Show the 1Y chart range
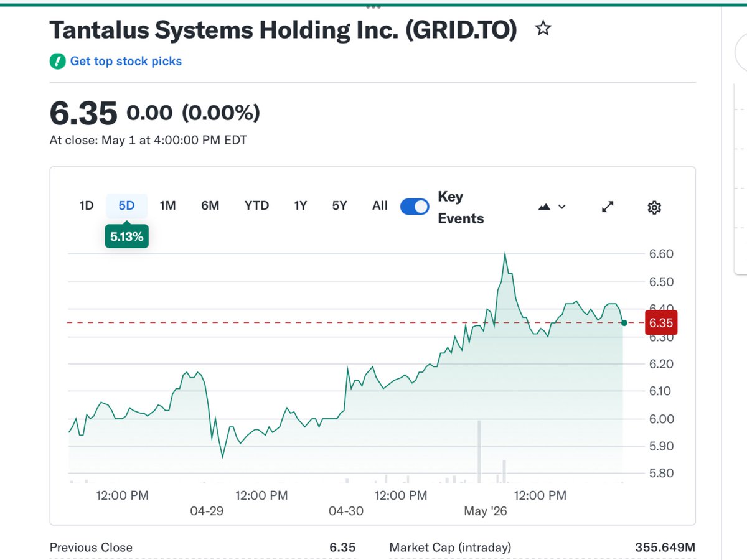Image resolution: width=747 pixels, height=560 pixels. (301, 205)
